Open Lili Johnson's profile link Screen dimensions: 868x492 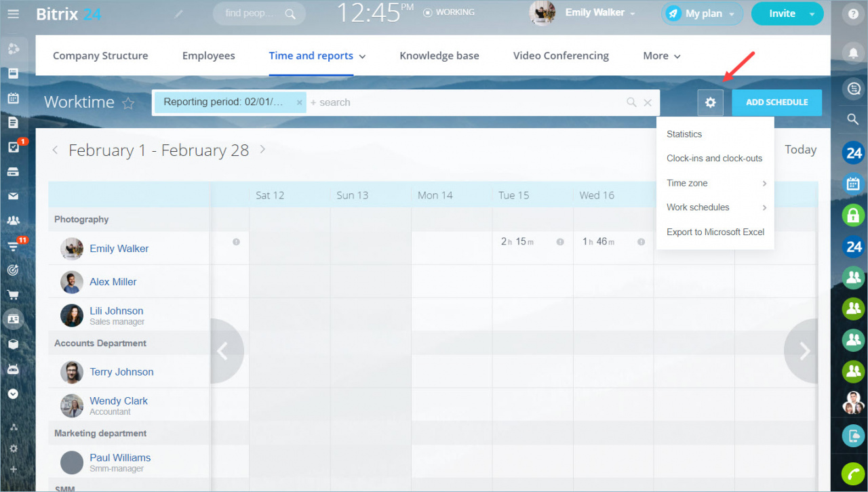coord(117,311)
